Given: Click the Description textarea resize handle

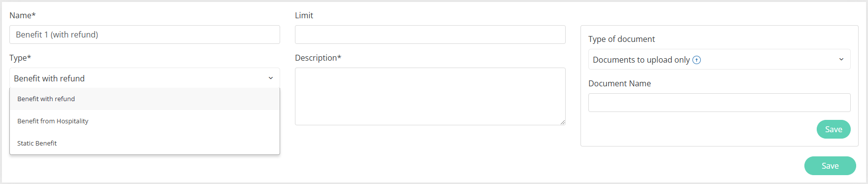Looking at the screenshot, I should tap(562, 122).
